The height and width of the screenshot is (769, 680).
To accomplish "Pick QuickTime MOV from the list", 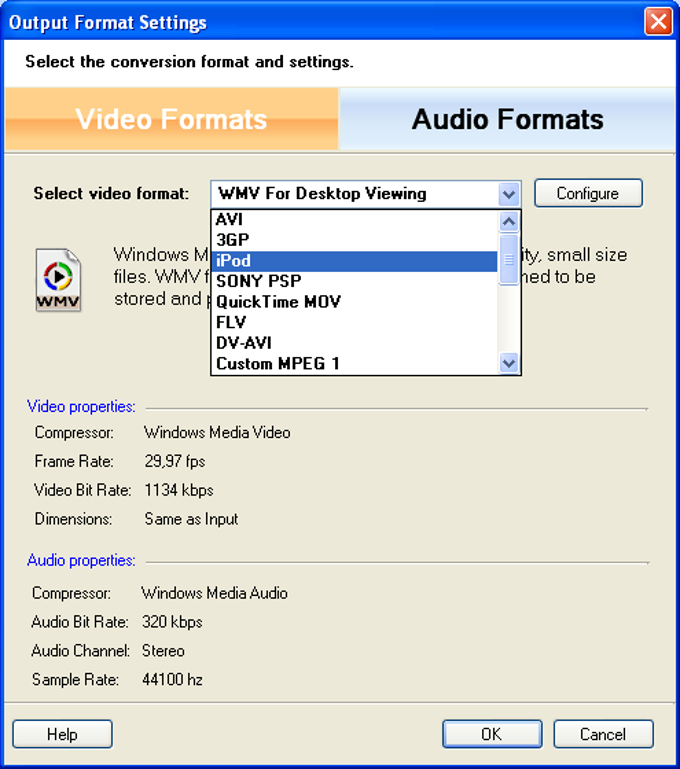I will click(354, 302).
